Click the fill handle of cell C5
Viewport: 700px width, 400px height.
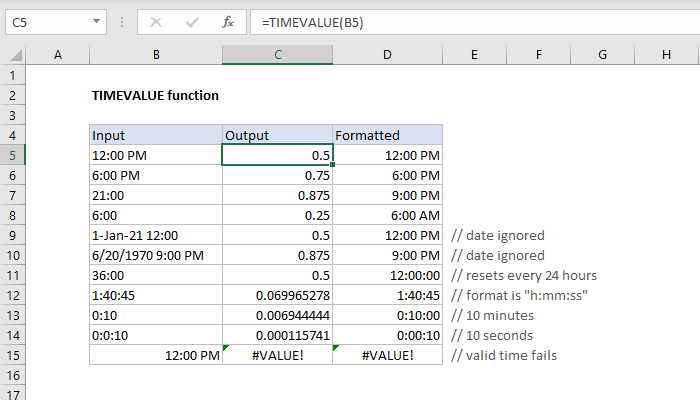coord(333,165)
